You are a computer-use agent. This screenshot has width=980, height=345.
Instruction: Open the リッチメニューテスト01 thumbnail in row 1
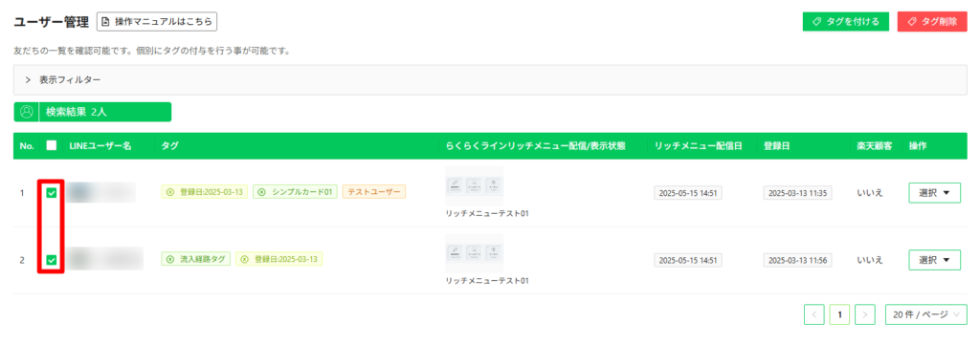475,186
